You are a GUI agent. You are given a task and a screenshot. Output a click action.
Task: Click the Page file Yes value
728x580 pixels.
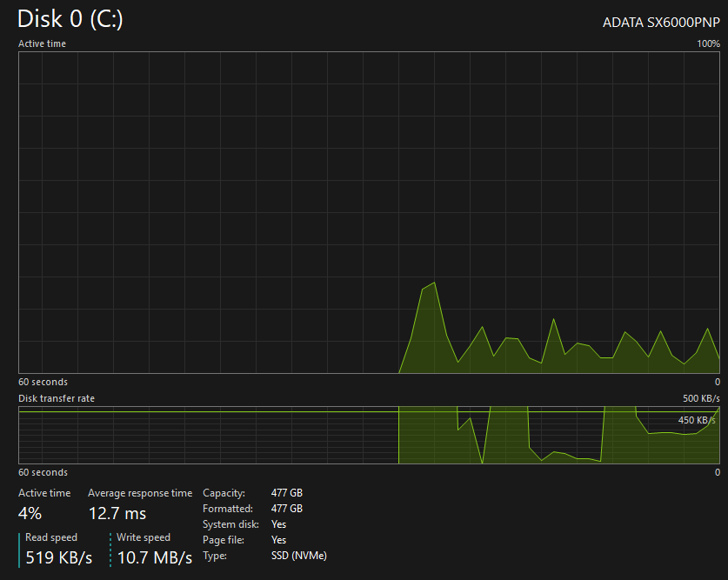pyautogui.click(x=278, y=540)
